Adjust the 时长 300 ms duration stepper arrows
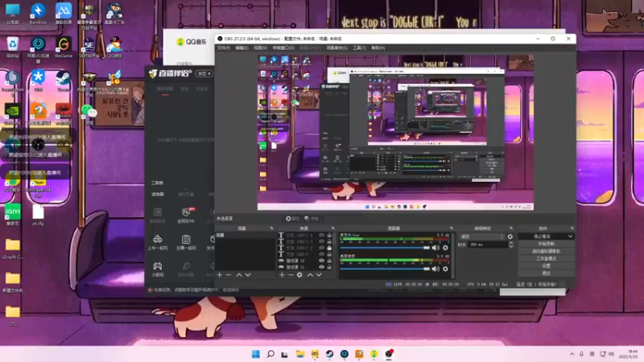 (x=511, y=245)
